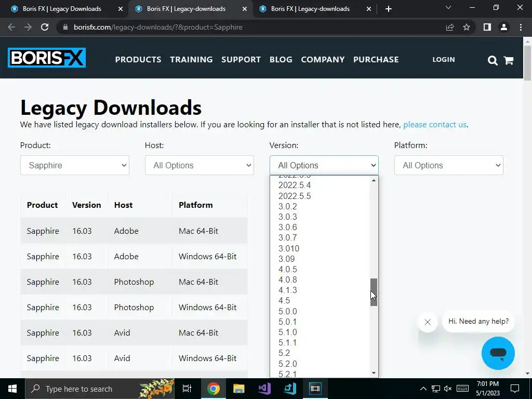The height and width of the screenshot is (399, 532).
Task: Switch to the second Legacy-downloads browser tab
Action: [x=186, y=9]
